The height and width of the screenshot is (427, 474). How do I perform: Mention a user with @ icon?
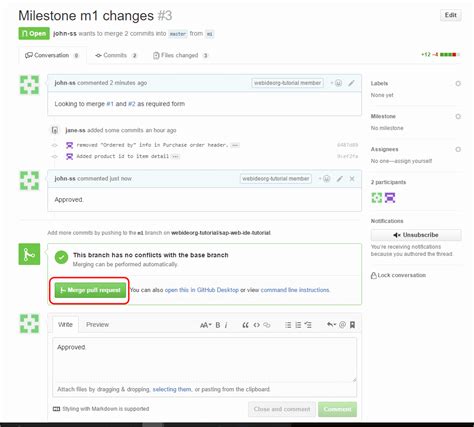[x=342, y=325]
